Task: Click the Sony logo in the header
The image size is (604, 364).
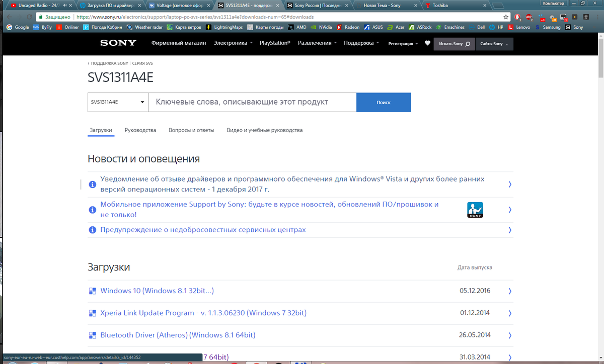Action: [x=118, y=43]
